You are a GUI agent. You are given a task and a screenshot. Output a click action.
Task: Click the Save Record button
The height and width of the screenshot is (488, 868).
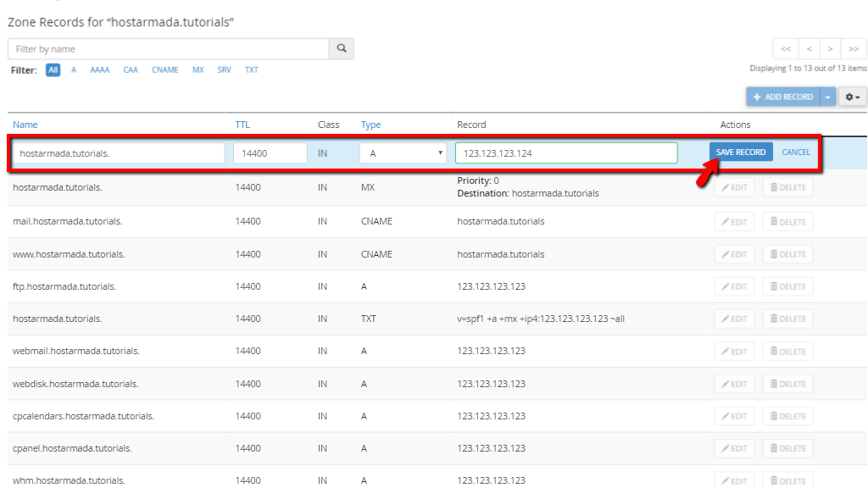[741, 152]
